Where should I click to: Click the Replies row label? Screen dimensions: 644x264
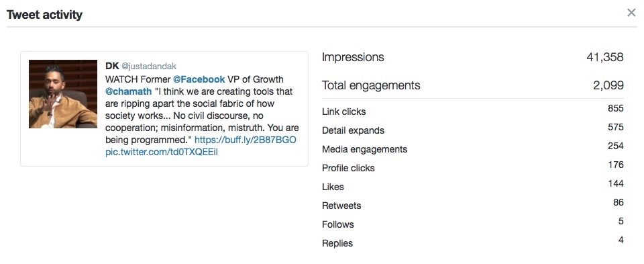337,243
